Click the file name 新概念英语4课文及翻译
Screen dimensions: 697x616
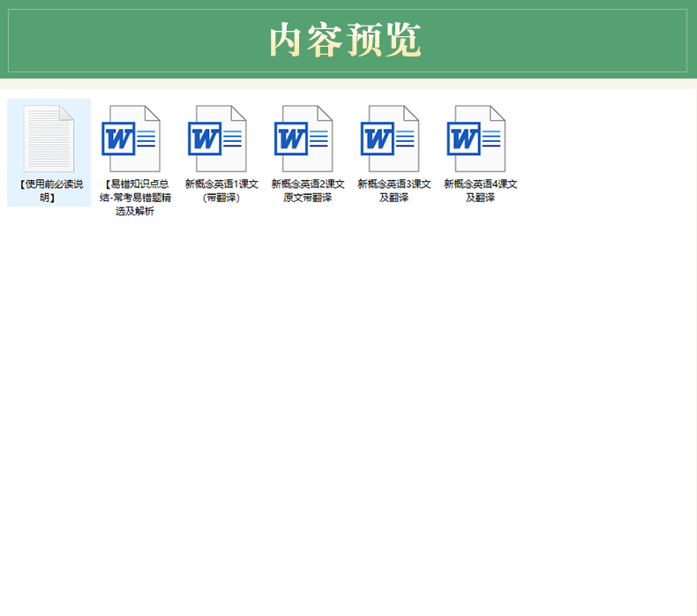[480, 191]
